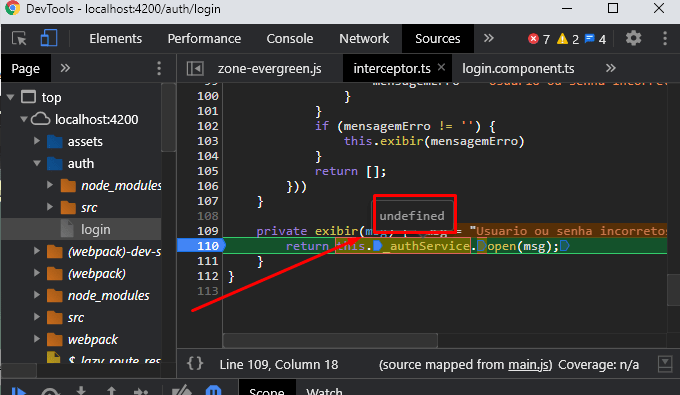The width and height of the screenshot is (680, 395).
Task: Collapse the localhost:4200 tree node arrow
Action: click(24, 119)
